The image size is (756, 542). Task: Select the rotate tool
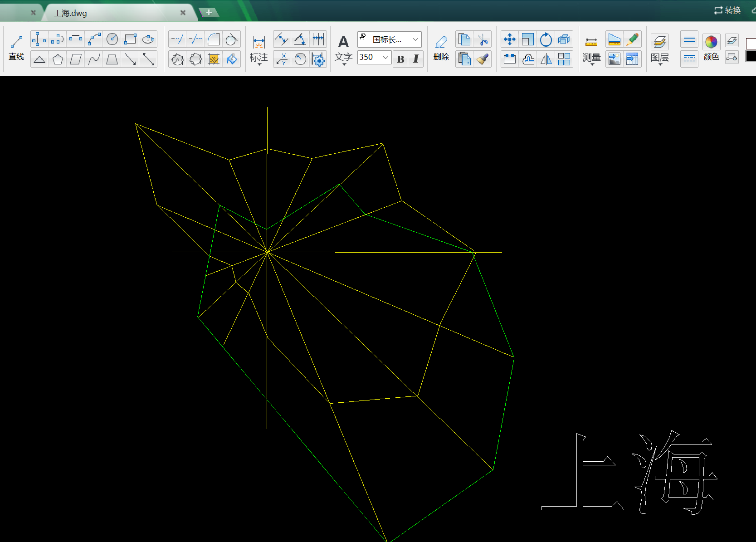[546, 39]
